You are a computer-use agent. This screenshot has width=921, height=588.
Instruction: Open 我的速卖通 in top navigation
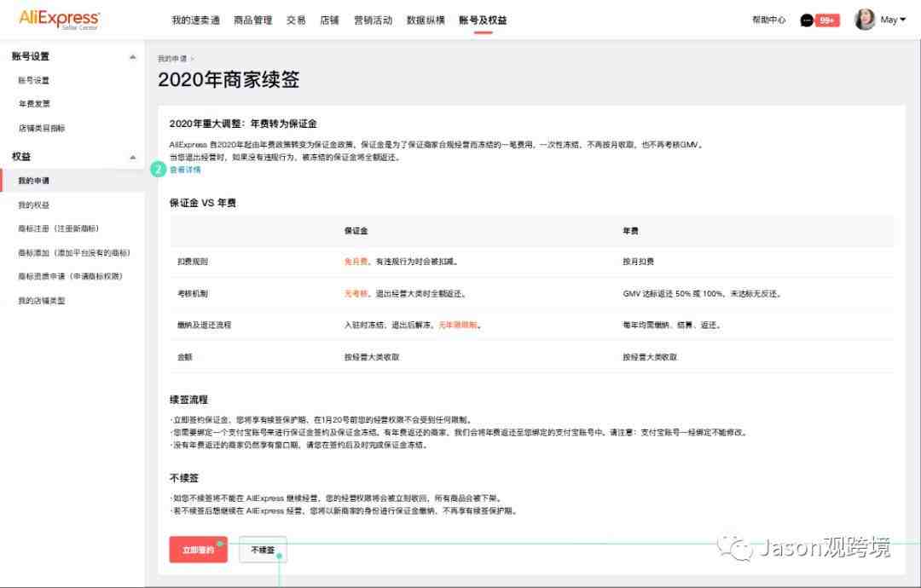click(x=195, y=20)
